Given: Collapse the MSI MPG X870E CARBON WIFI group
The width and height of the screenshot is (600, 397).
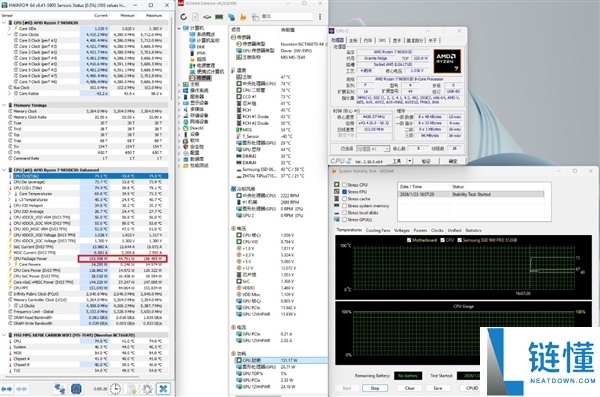Looking at the screenshot, I should click(x=4, y=335).
